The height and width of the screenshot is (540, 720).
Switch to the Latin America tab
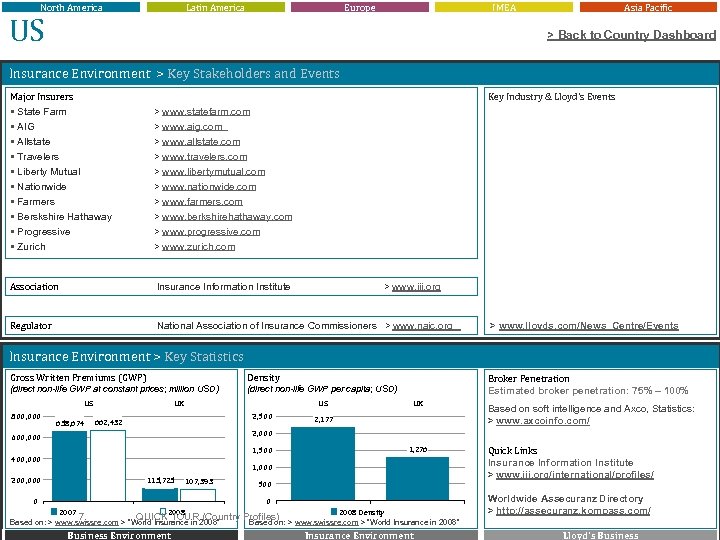215,7
